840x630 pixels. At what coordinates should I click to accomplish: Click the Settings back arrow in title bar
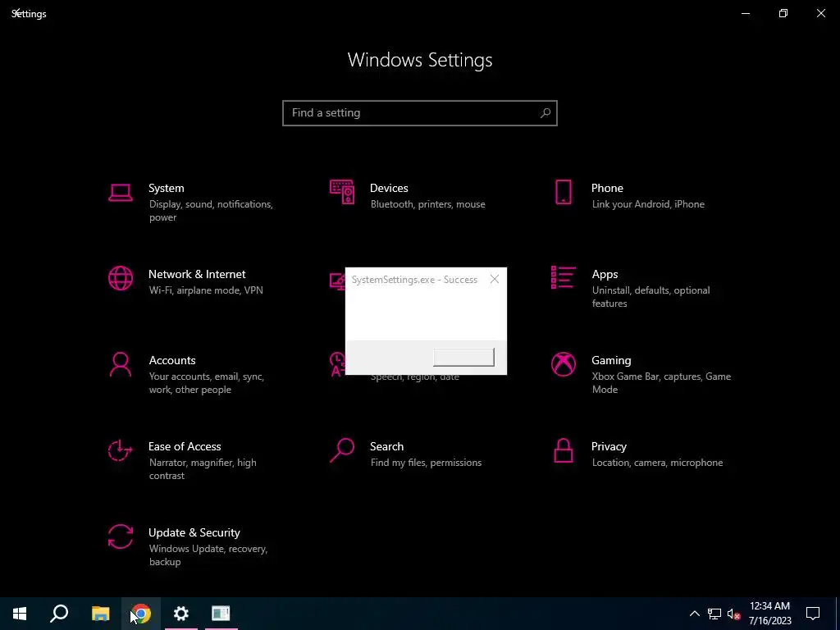pyautogui.click(x=16, y=12)
